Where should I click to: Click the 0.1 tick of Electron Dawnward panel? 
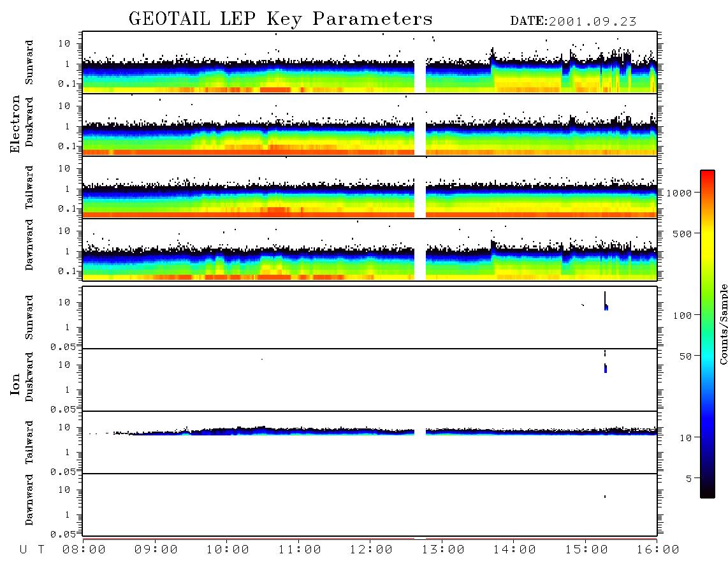click(x=66, y=271)
